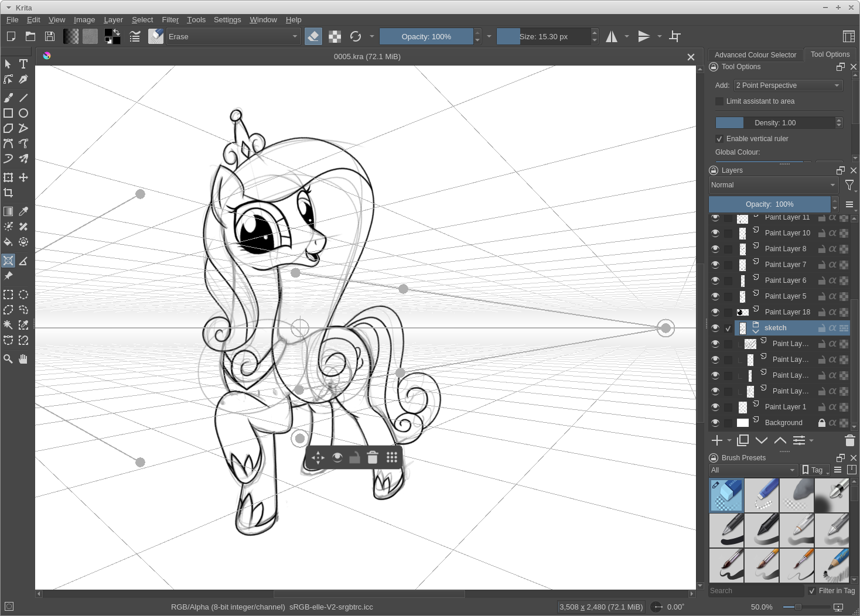This screenshot has height=616, width=860.
Task: Click the brush preset Search field
Action: [x=756, y=591]
